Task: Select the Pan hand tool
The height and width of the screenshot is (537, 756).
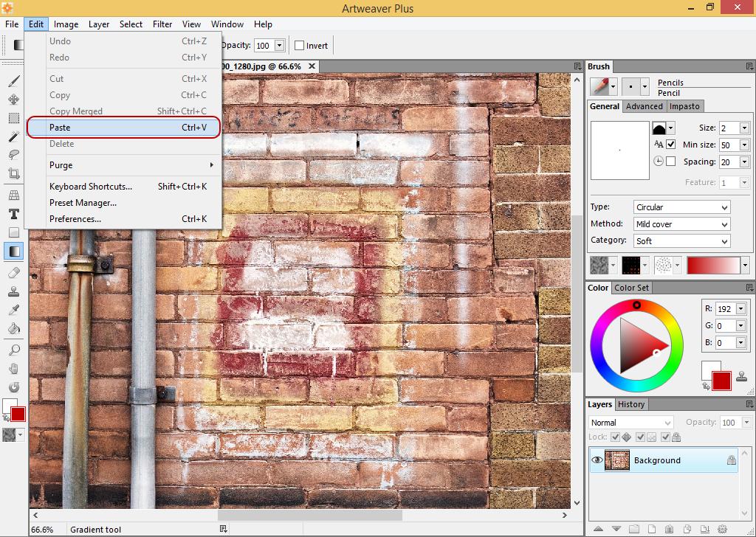Action: point(13,369)
